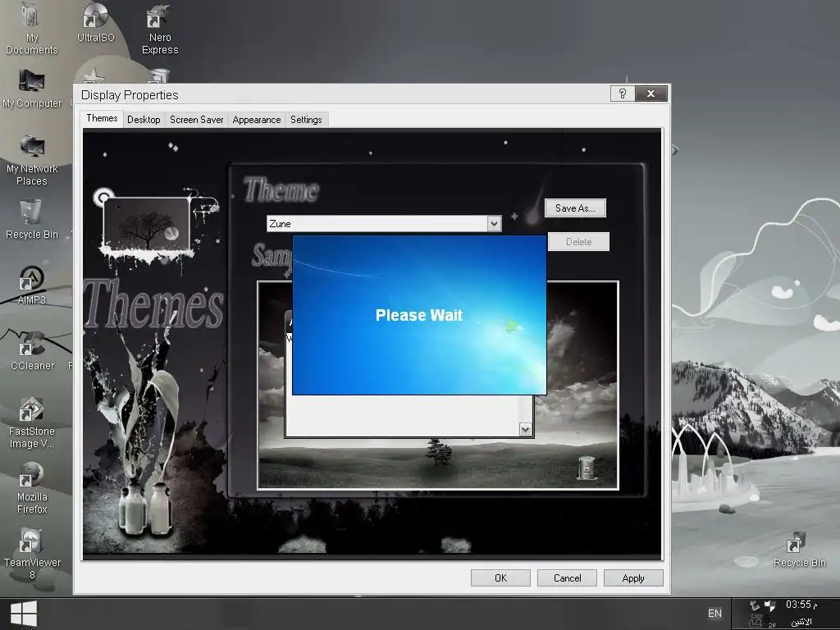This screenshot has width=840, height=630.
Task: Click the EN language indicator in the taskbar
Action: (714, 614)
